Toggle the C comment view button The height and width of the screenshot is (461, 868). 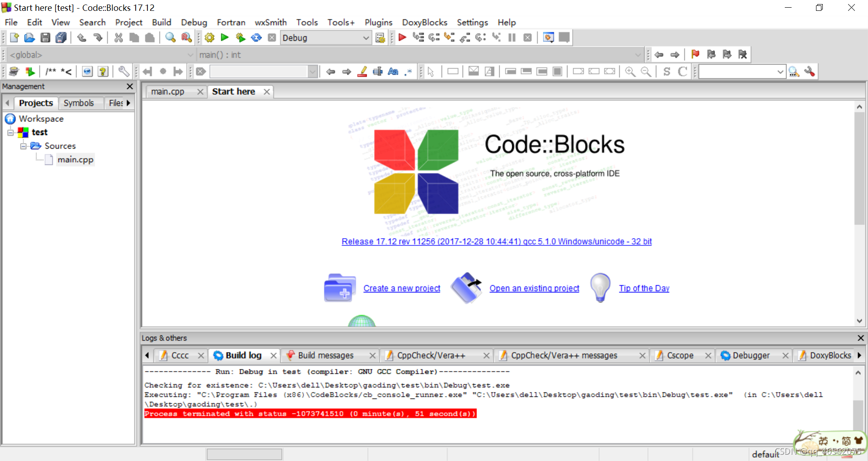(683, 71)
